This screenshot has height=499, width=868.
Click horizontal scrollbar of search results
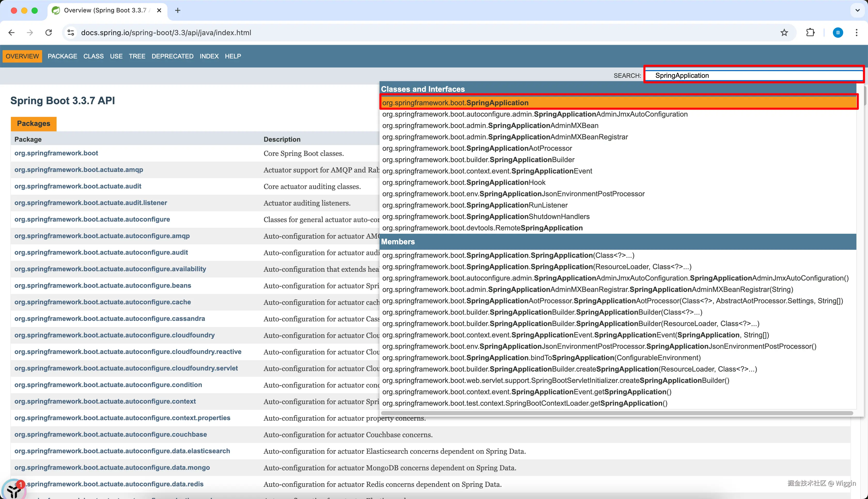coord(616,413)
